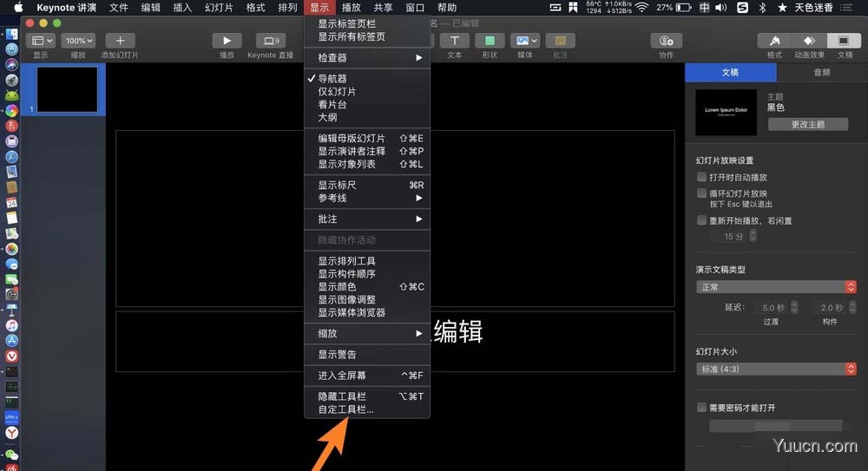The image size is (868, 471).
Task: Expand the 缩放 submenu in the menu
Action: (x=367, y=333)
